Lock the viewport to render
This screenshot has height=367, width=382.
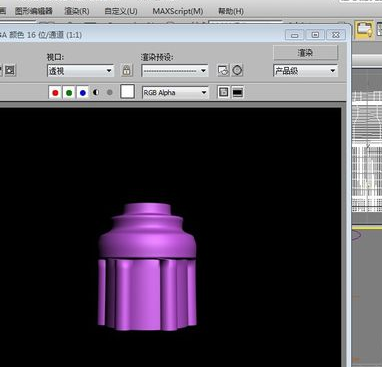[x=126, y=70]
